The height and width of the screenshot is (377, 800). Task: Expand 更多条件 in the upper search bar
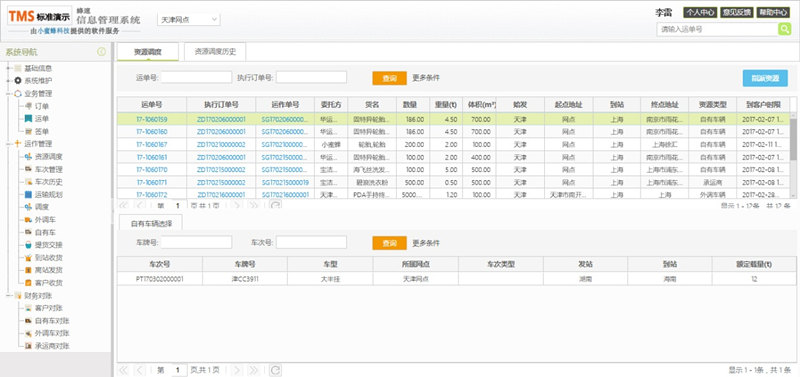pos(426,78)
